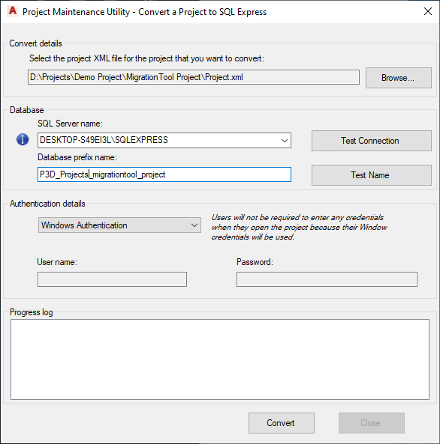Open the Windows Authentication dropdown
440x444 pixels.
tap(119, 225)
